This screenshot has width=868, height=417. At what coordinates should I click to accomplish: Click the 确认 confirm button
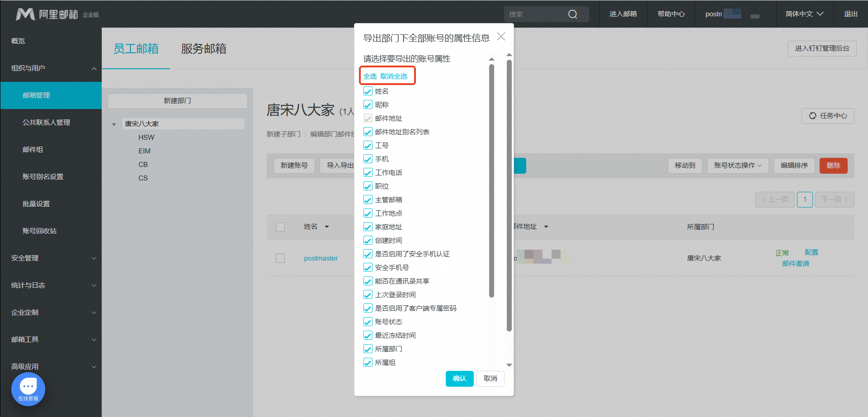click(459, 379)
